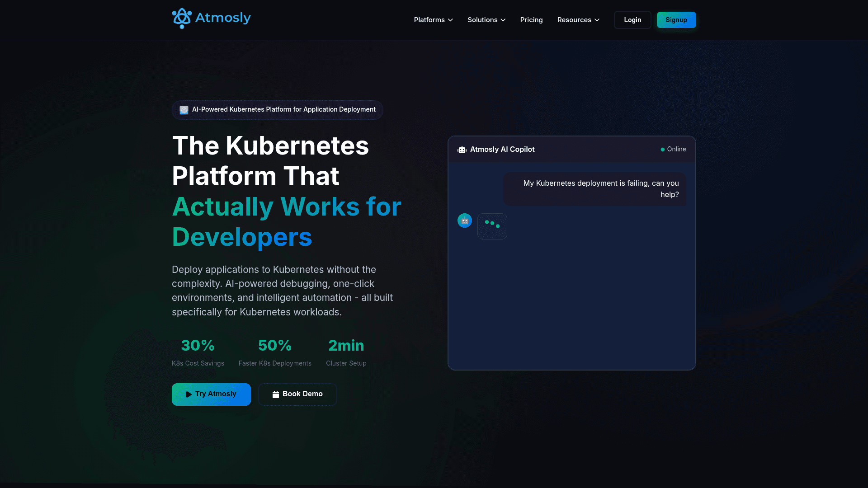Select Pricing in the navigation bar

click(531, 20)
